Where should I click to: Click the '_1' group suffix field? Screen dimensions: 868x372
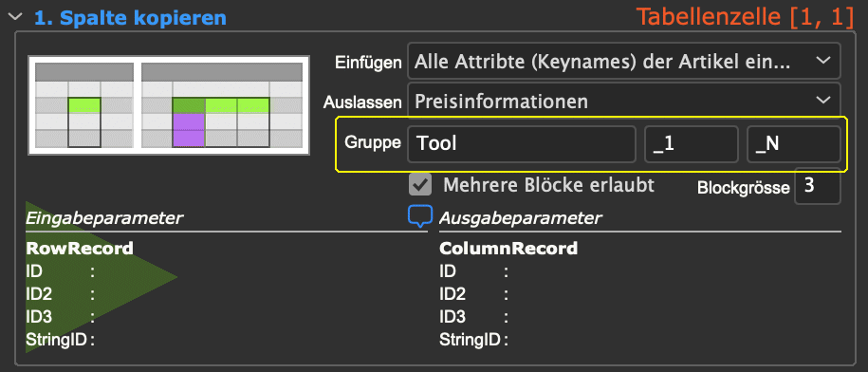point(692,144)
